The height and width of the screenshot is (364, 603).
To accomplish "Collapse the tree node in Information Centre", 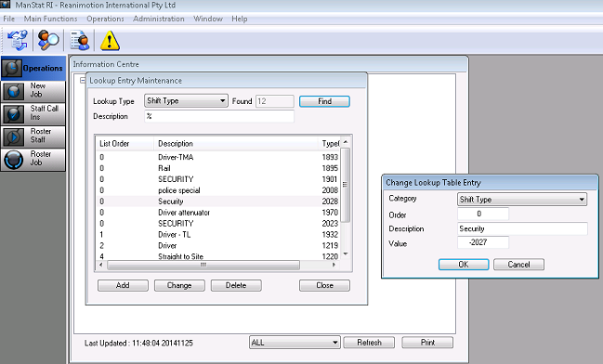I will 83,81.
